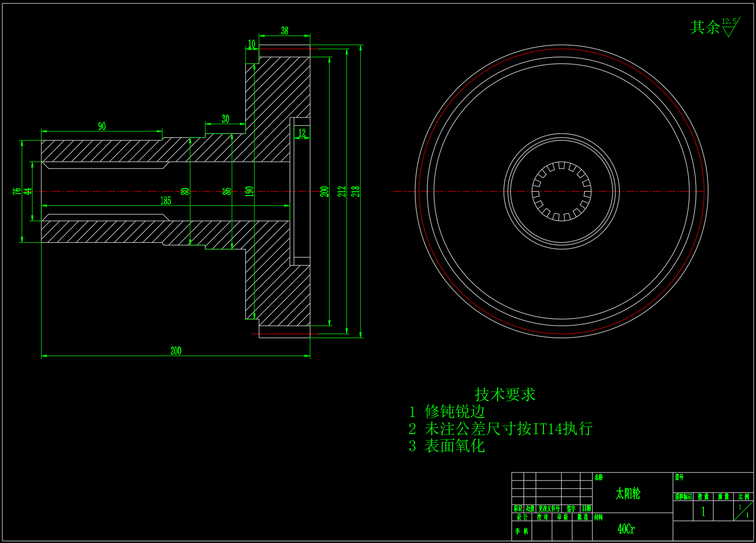Select the 表面氧化 requirement line
Image resolution: width=756 pixels, height=543 pixels.
(447, 446)
